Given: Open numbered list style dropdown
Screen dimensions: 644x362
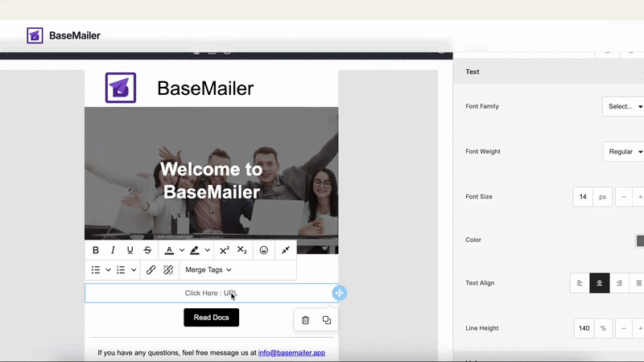Looking at the screenshot, I should point(134,269).
